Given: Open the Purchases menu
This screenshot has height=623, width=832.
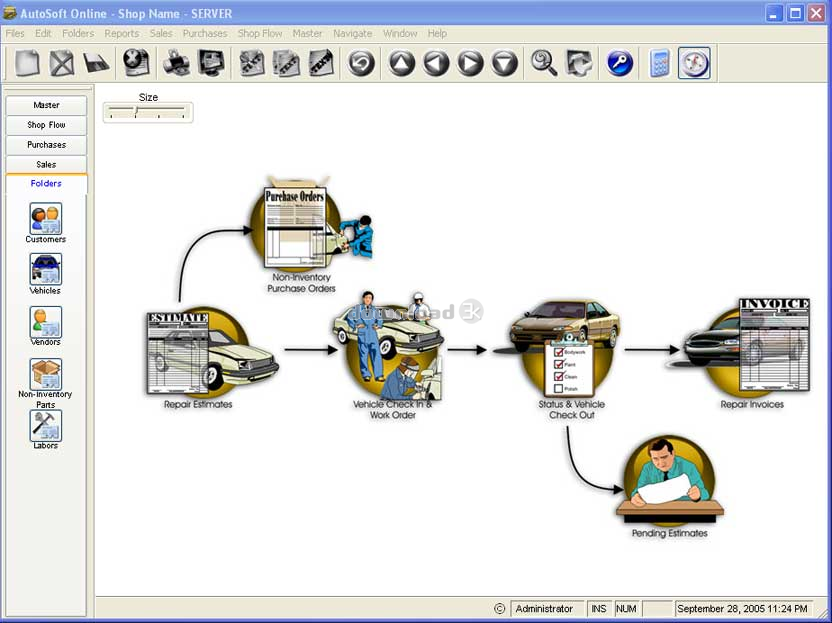Looking at the screenshot, I should point(205,33).
